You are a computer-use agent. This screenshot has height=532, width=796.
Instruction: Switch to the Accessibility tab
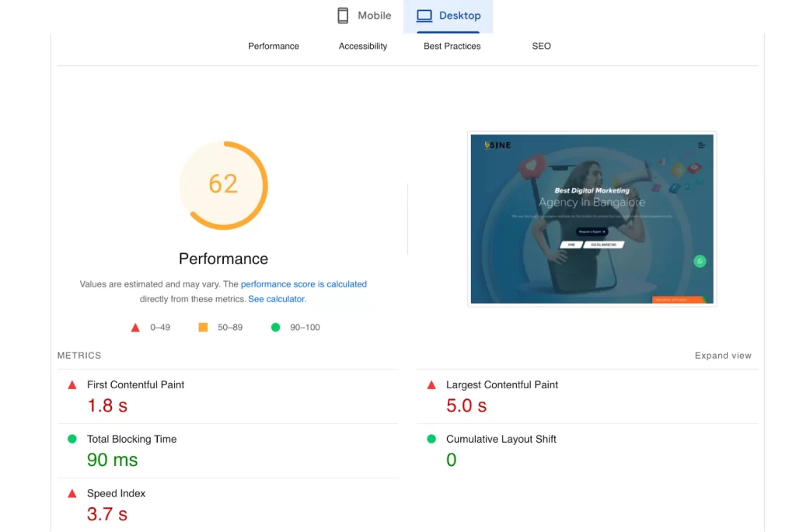(x=362, y=46)
